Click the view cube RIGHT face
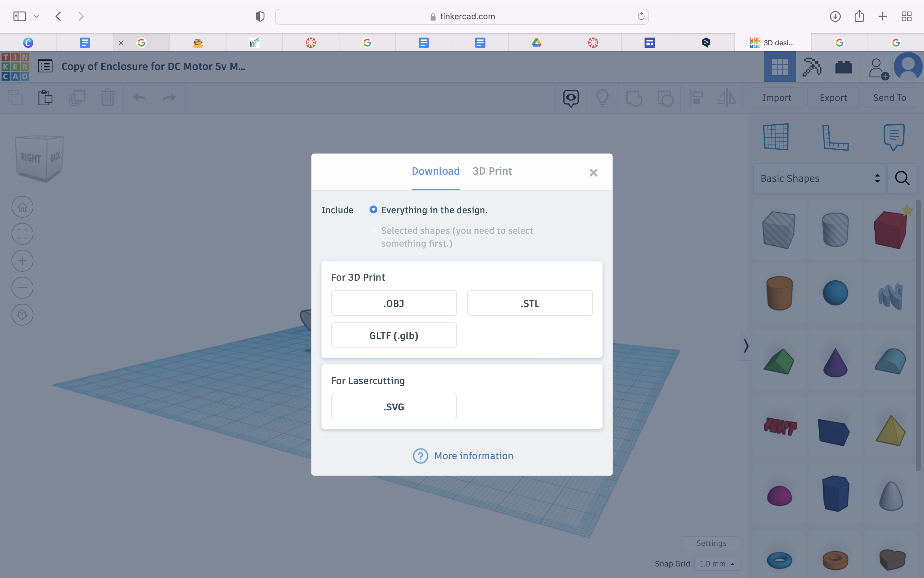 tap(30, 158)
